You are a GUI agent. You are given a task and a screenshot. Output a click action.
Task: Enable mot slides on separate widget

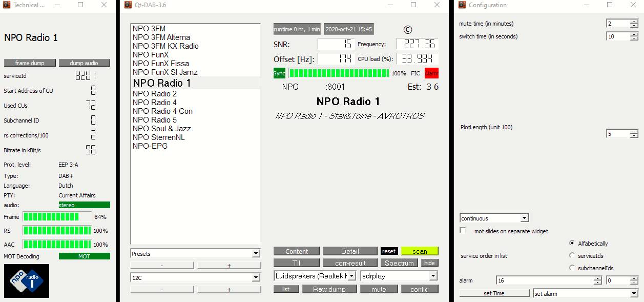(463, 231)
